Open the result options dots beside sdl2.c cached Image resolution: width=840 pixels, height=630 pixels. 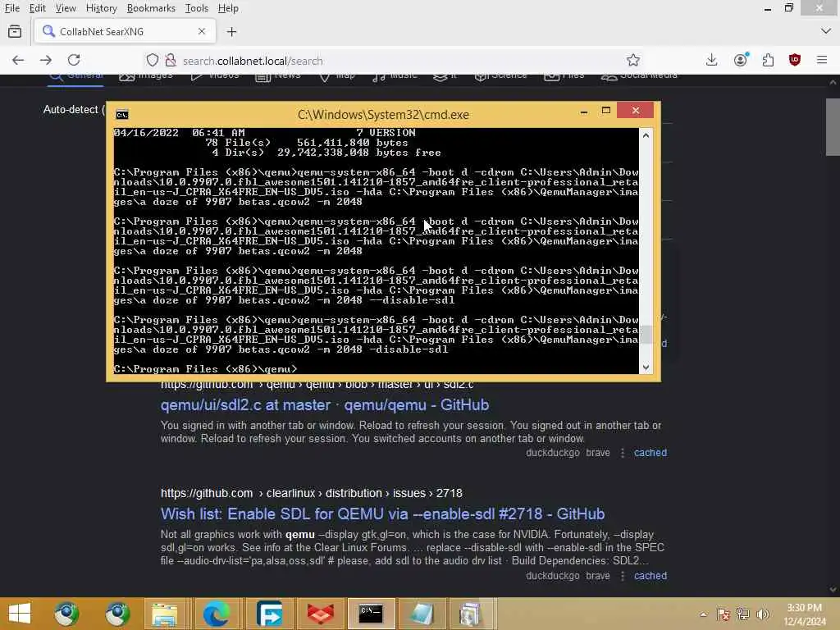[623, 453]
